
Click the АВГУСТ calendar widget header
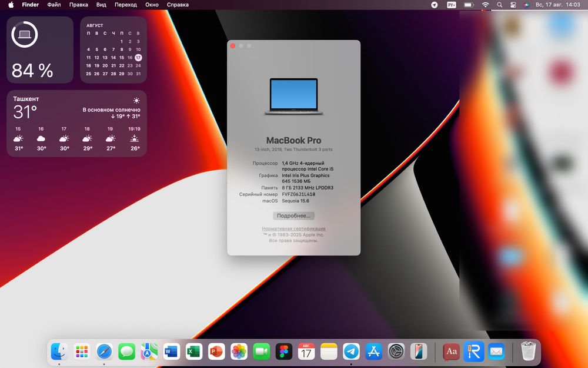(x=95, y=25)
